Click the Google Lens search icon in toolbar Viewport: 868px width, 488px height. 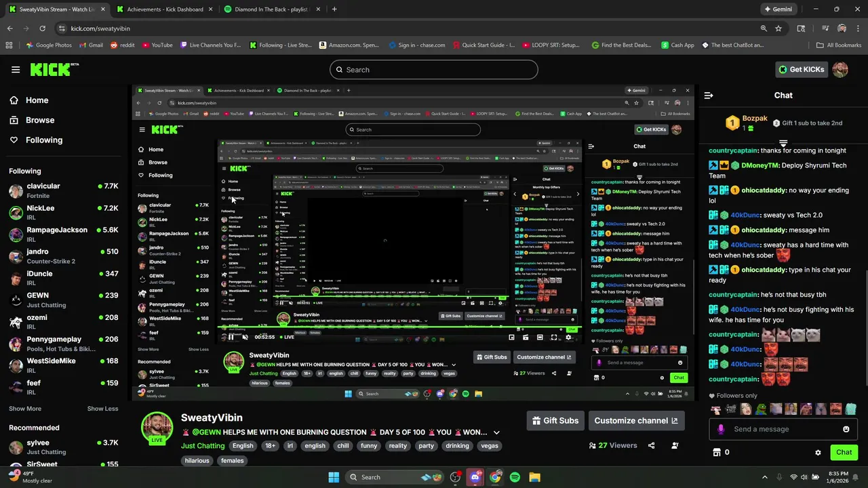click(x=801, y=28)
